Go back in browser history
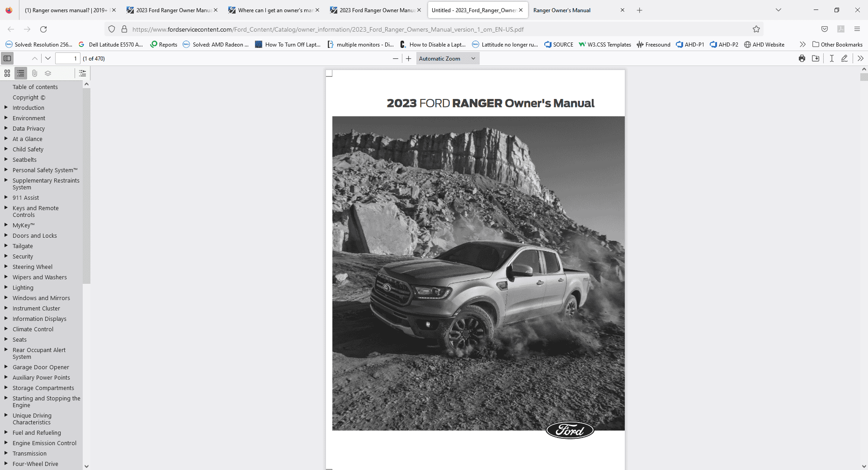The height and width of the screenshot is (470, 868). (x=11, y=29)
